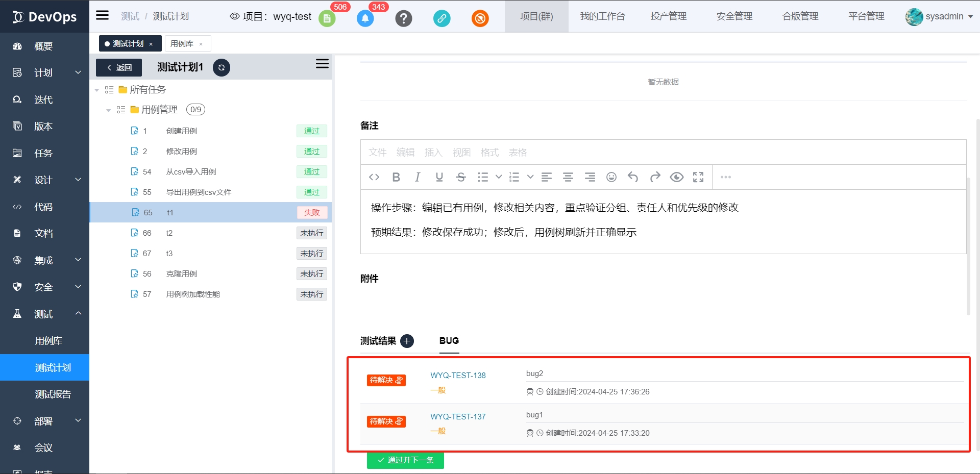The width and height of the screenshot is (980, 474).
Task: Refresh 测试计划1 using the refresh icon
Action: [221, 67]
